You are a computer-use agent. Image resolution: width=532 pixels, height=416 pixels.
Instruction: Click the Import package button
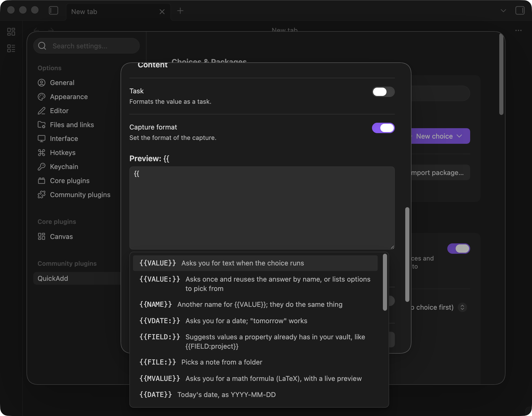(x=441, y=172)
